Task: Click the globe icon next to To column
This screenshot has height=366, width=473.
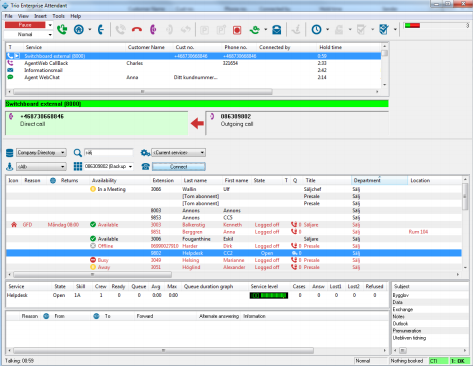Action: coord(96,316)
